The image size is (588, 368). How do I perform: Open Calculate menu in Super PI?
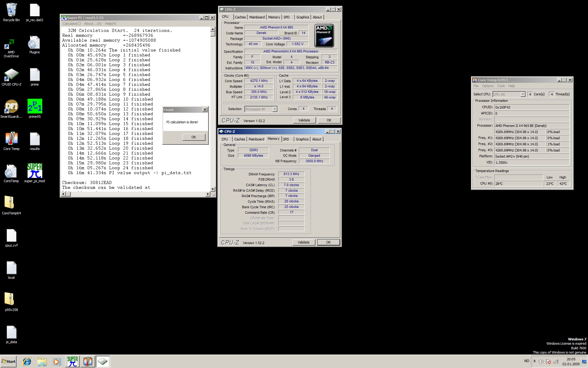pyautogui.click(x=72, y=24)
